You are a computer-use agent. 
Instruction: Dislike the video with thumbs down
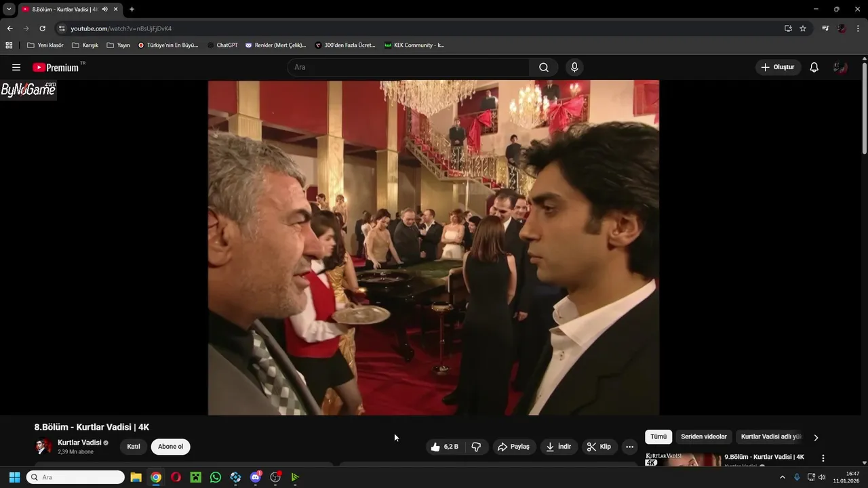pos(476,447)
